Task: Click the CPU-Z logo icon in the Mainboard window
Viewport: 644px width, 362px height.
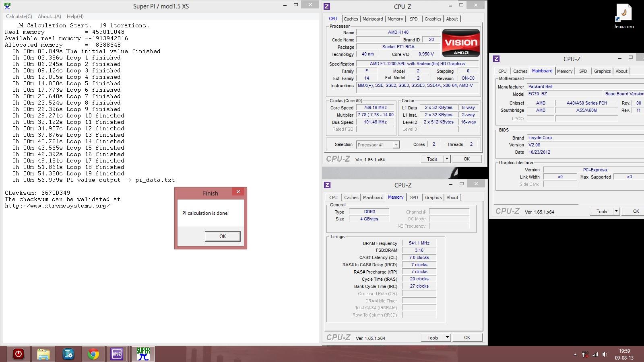Action: 496,59
